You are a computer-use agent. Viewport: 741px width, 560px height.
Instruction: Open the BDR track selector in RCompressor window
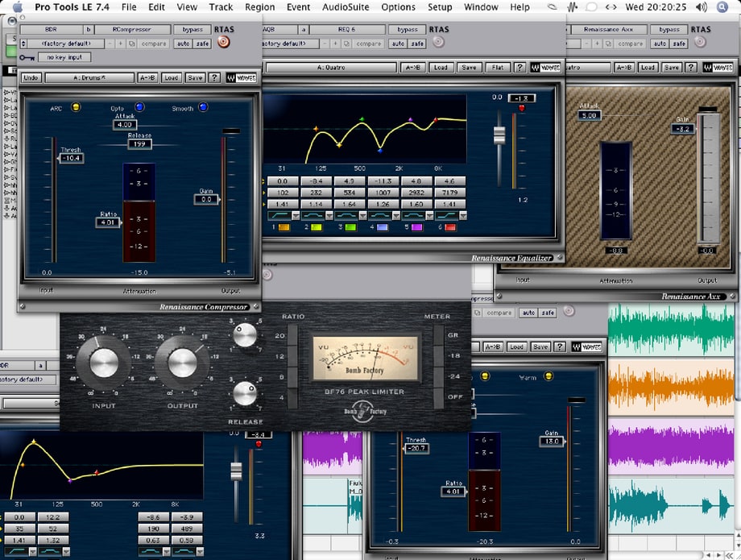click(x=51, y=29)
